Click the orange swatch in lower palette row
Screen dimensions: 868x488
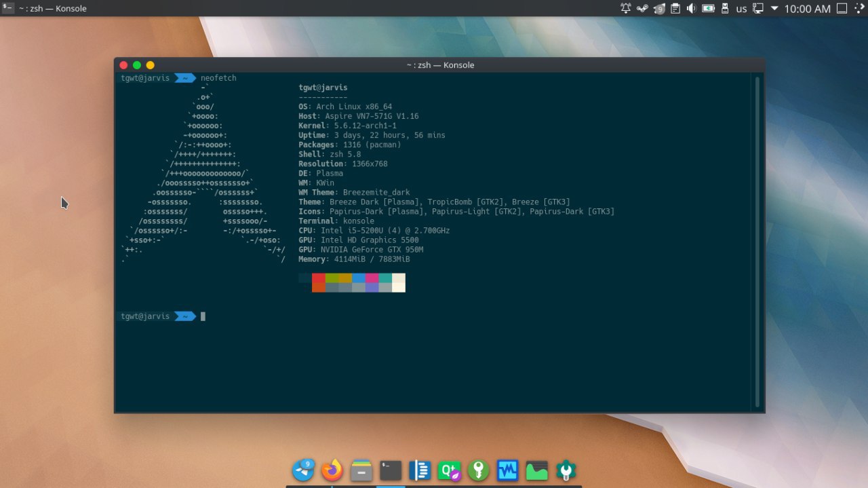point(319,288)
